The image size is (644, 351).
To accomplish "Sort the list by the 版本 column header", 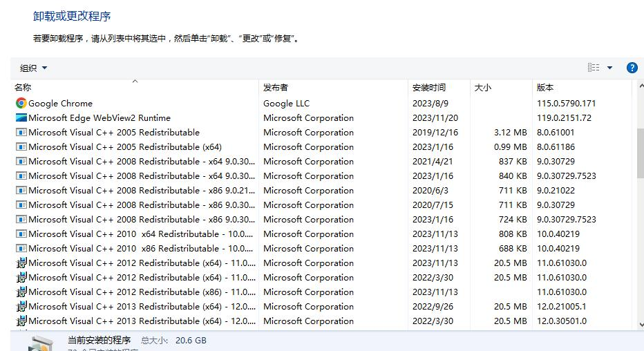I will [582, 87].
